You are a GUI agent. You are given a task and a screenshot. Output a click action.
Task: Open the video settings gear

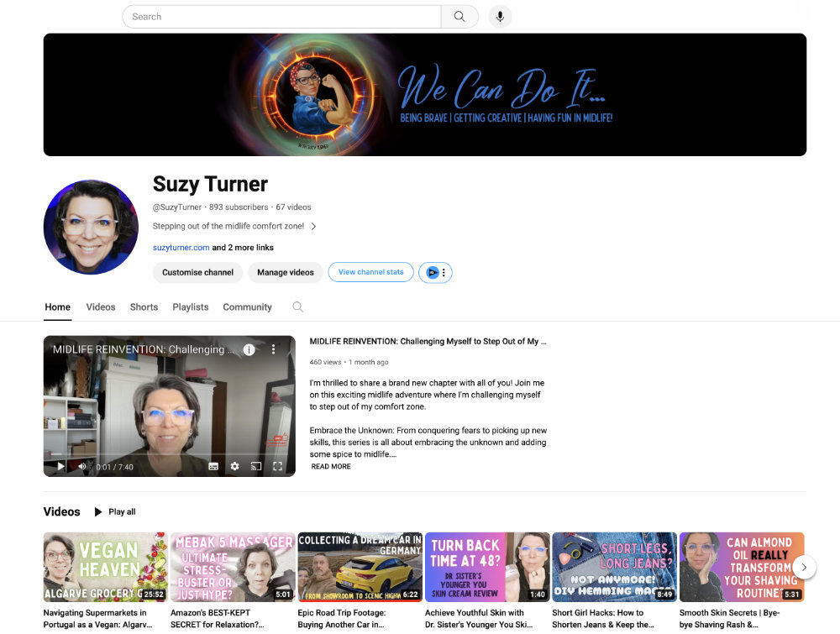[x=234, y=466]
